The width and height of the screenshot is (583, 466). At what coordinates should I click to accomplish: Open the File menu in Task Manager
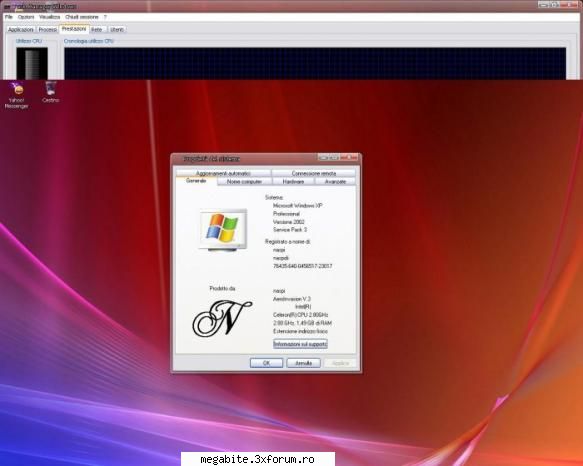(9, 17)
